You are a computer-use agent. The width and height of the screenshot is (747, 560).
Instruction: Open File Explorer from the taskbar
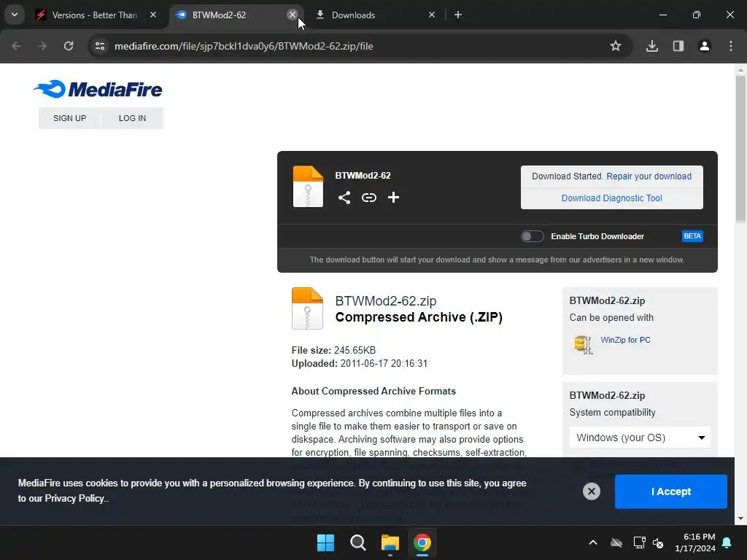point(390,542)
